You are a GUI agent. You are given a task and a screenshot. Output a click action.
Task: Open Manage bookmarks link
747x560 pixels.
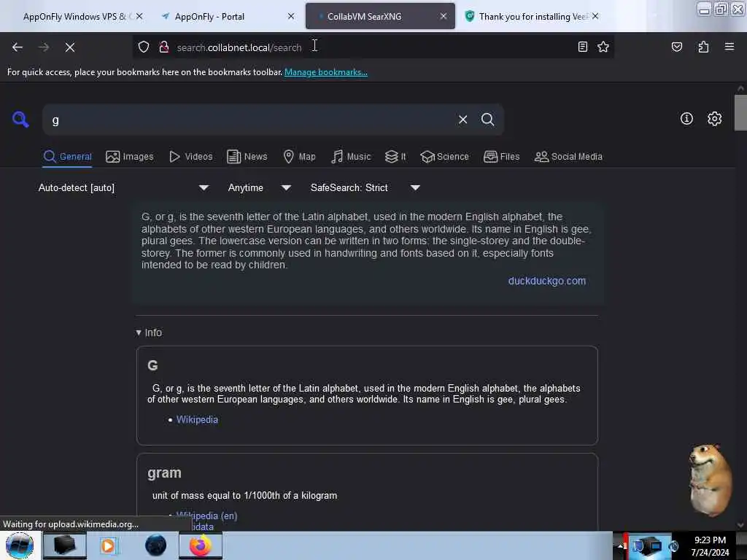pos(326,72)
